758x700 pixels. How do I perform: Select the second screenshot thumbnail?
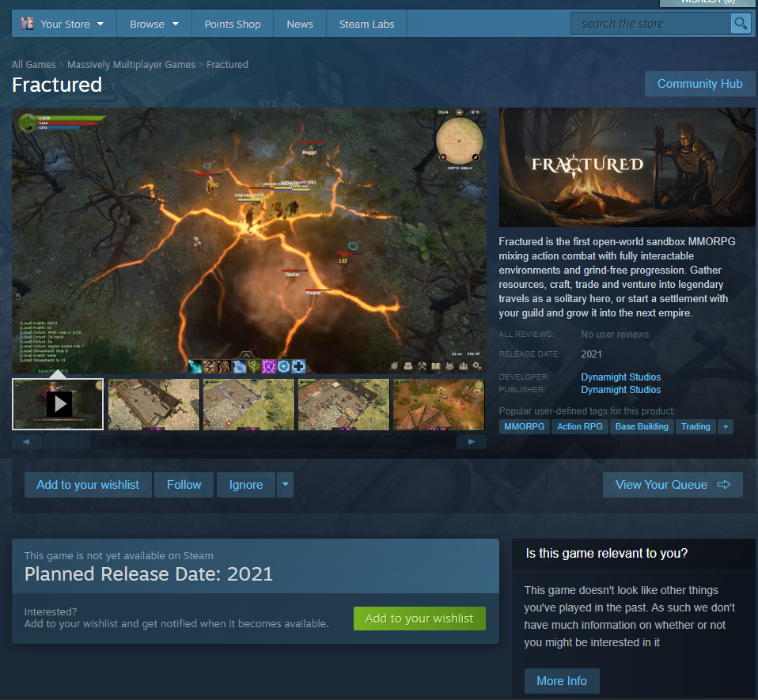point(153,404)
